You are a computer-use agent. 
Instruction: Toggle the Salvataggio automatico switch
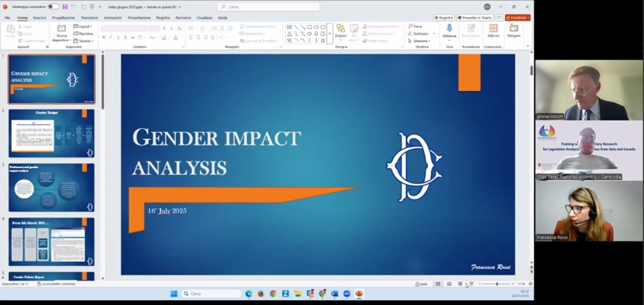(53, 6)
